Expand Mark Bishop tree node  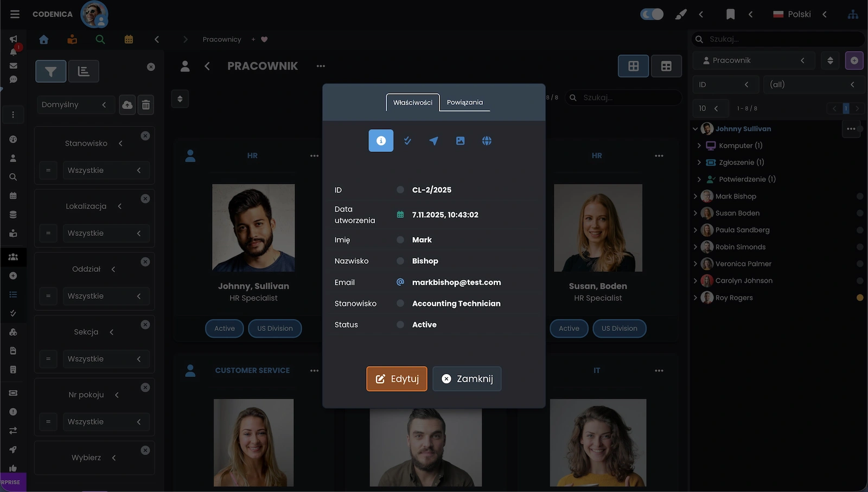(x=695, y=196)
